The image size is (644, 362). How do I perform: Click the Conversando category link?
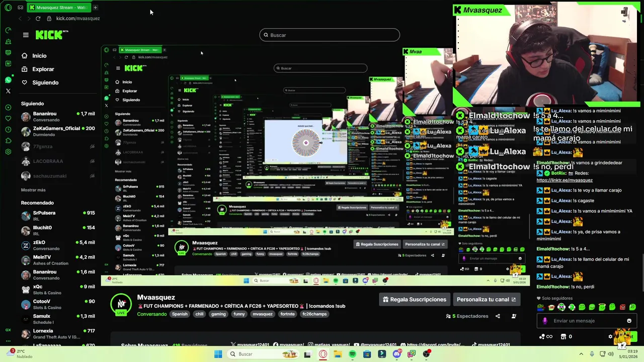pyautogui.click(x=152, y=314)
